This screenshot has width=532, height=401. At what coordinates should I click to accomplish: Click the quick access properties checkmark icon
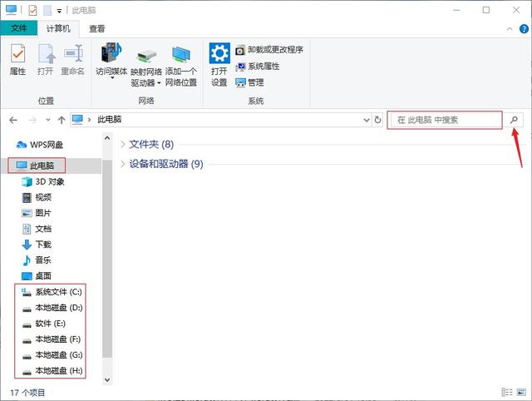click(32, 11)
